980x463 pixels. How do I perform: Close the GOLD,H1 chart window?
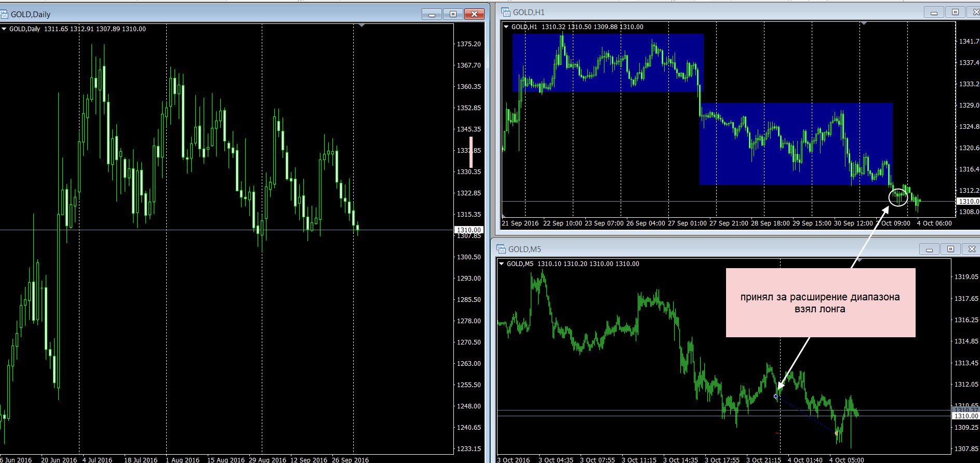click(x=974, y=12)
